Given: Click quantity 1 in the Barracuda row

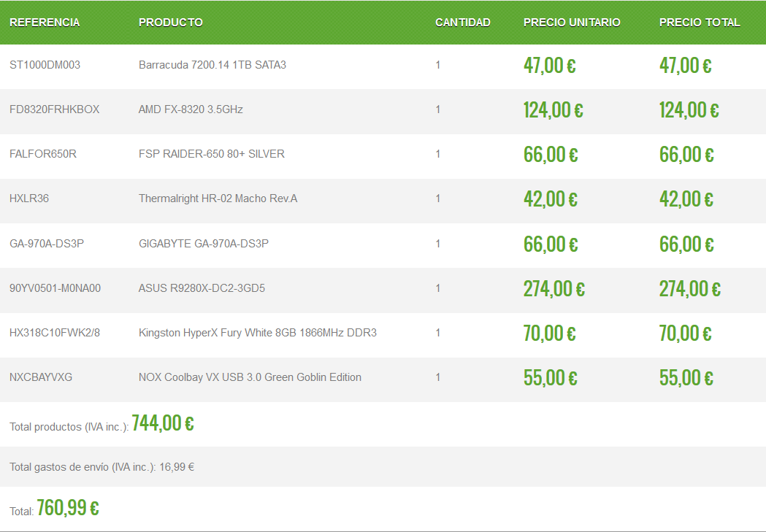Looking at the screenshot, I should pos(438,65).
